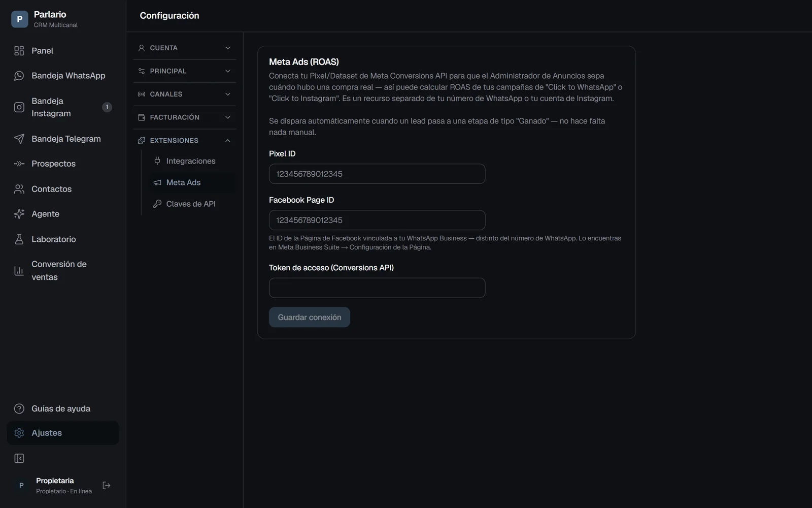This screenshot has width=812, height=508.
Task: Click the help question mark icon
Action: tap(19, 409)
